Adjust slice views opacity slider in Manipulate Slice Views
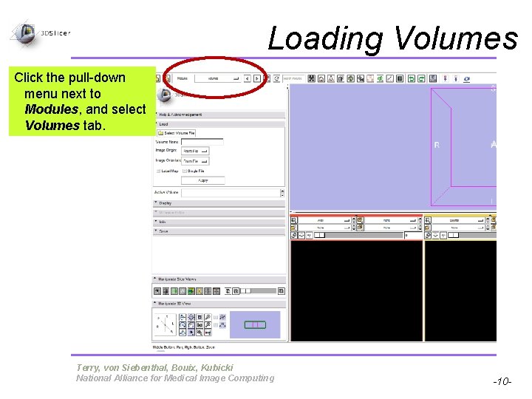The height and width of the screenshot is (399, 532). (259, 291)
